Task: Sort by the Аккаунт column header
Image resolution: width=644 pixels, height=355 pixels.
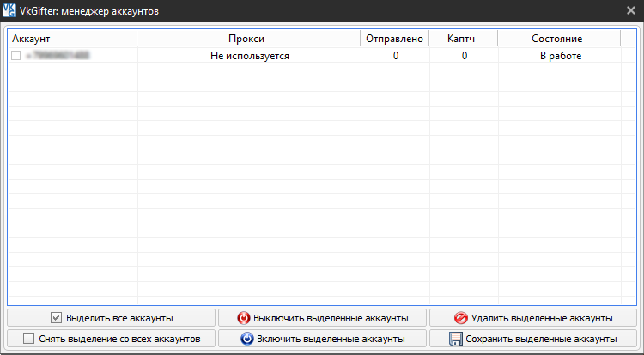Action: (x=73, y=39)
